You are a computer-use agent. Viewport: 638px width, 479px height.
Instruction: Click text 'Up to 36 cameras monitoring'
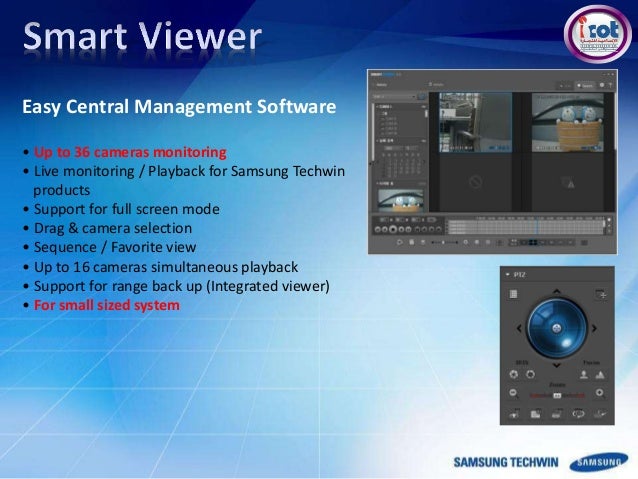[130, 152]
